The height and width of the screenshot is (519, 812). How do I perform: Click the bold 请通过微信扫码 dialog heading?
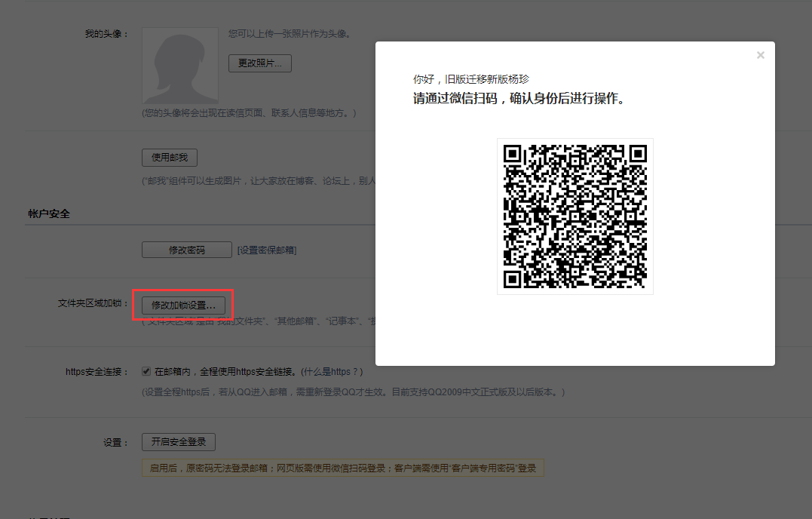pos(520,99)
